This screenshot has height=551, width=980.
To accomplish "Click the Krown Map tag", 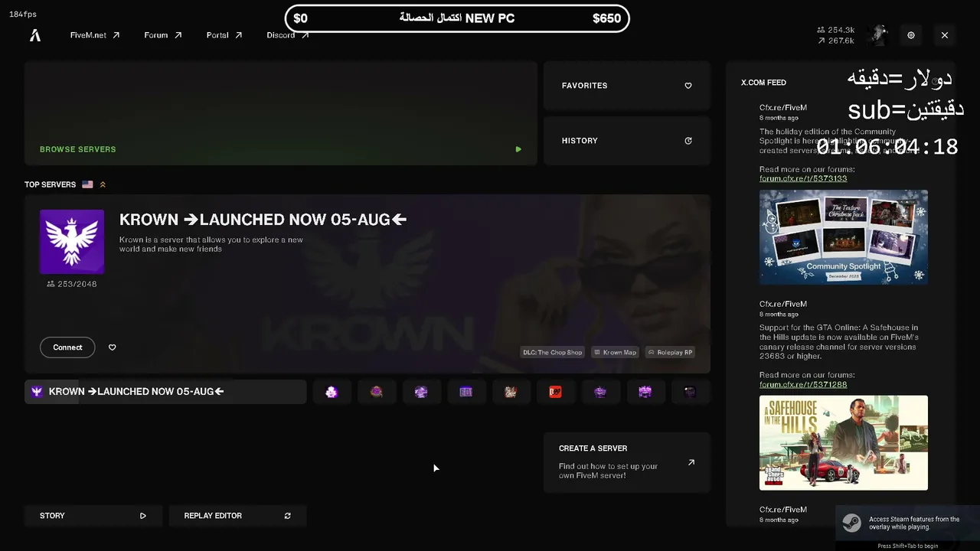I will coord(616,353).
